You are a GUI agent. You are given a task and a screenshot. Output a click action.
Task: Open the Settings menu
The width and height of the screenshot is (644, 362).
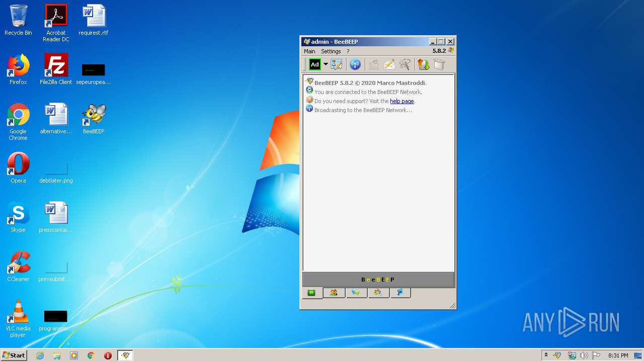[331, 51]
